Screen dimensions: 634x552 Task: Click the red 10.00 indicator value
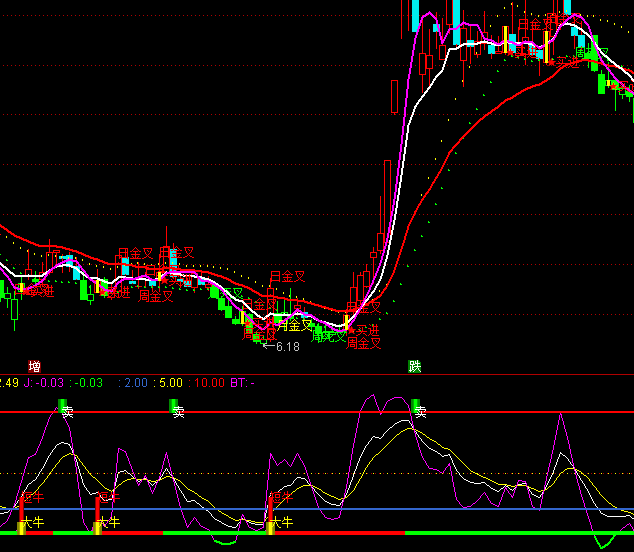209,382
